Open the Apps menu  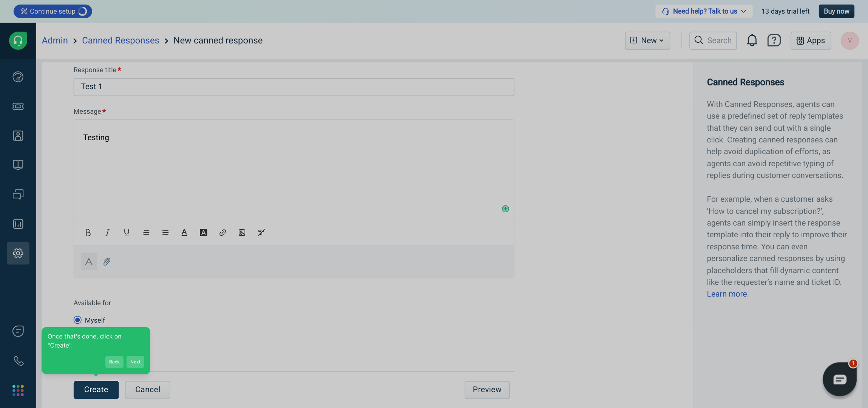click(x=811, y=40)
